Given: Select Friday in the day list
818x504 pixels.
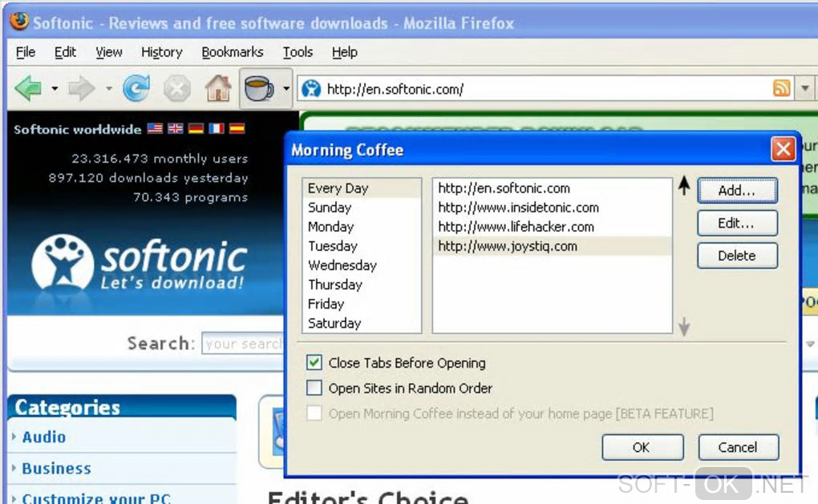Looking at the screenshot, I should tap(362, 304).
